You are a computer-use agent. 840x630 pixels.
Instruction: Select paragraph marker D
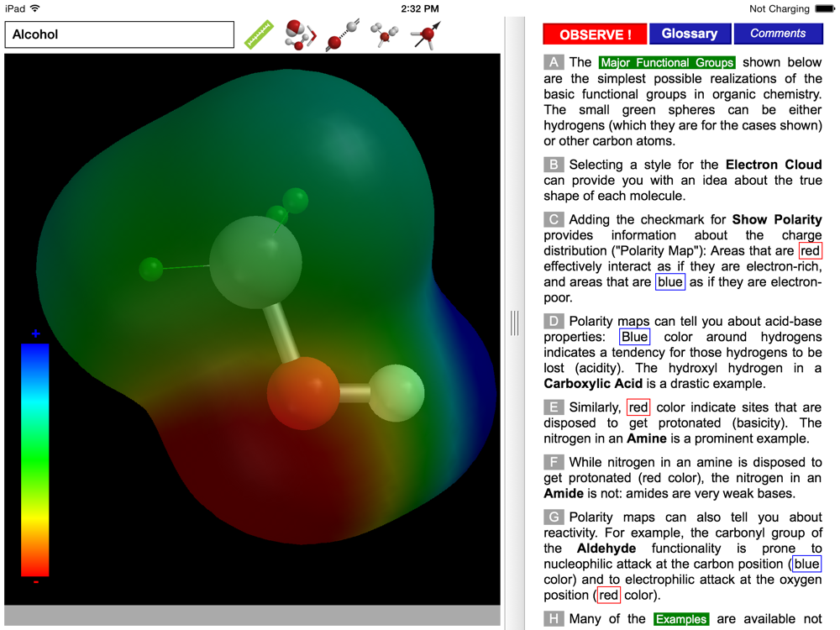(x=554, y=322)
